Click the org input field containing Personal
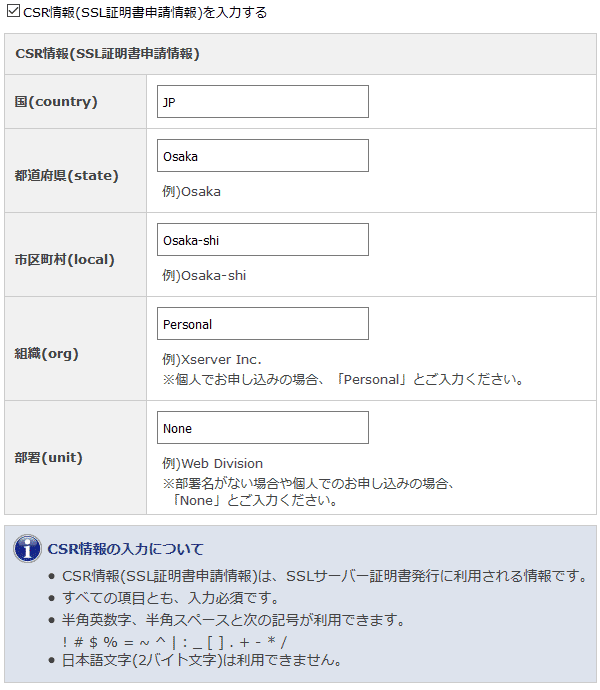 point(263,324)
